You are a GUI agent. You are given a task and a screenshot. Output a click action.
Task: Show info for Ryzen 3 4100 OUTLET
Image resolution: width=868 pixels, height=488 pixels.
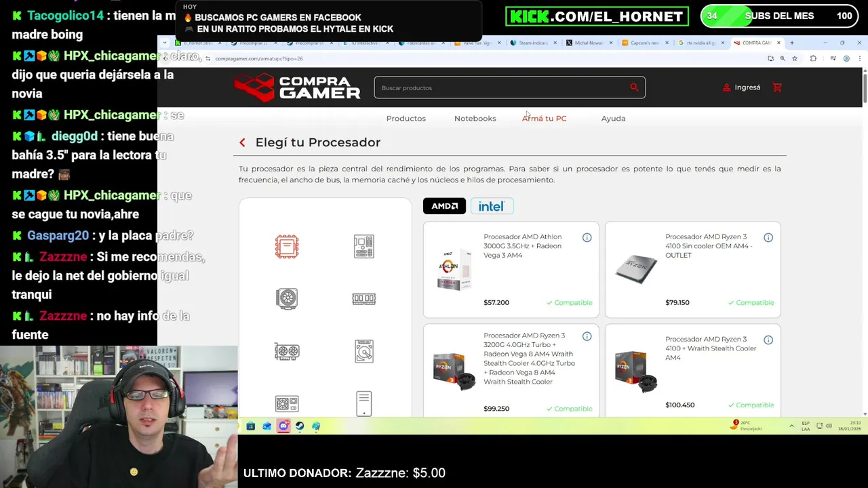point(768,237)
